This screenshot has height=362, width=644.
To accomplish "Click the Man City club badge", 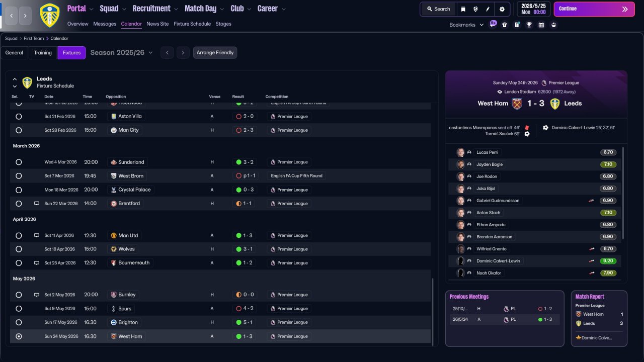I will click(x=114, y=130).
